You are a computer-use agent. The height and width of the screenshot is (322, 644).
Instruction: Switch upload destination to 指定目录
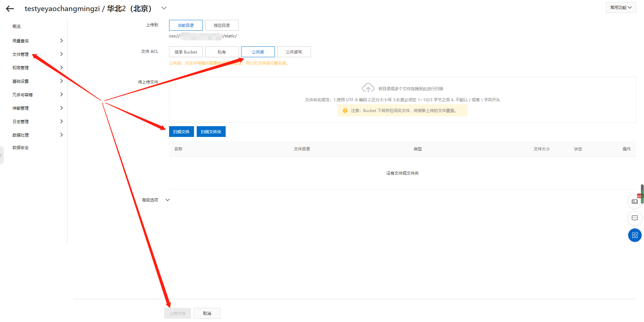[222, 25]
